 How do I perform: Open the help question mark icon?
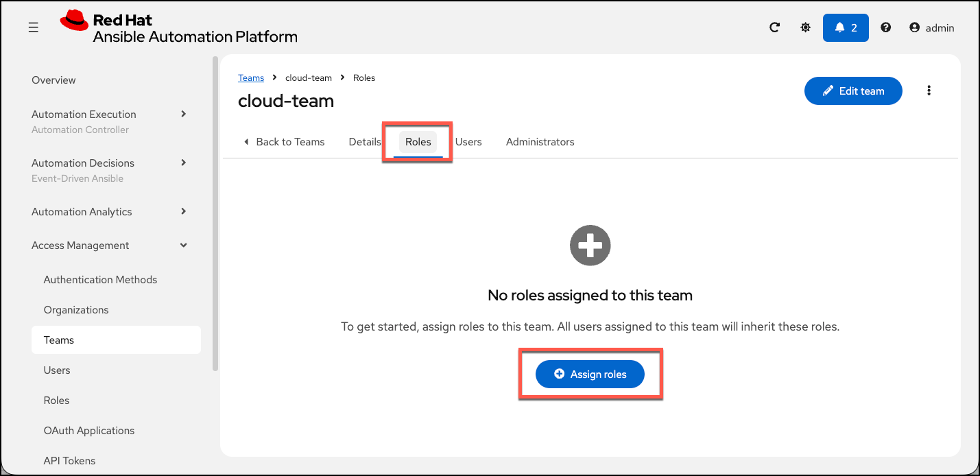tap(886, 27)
